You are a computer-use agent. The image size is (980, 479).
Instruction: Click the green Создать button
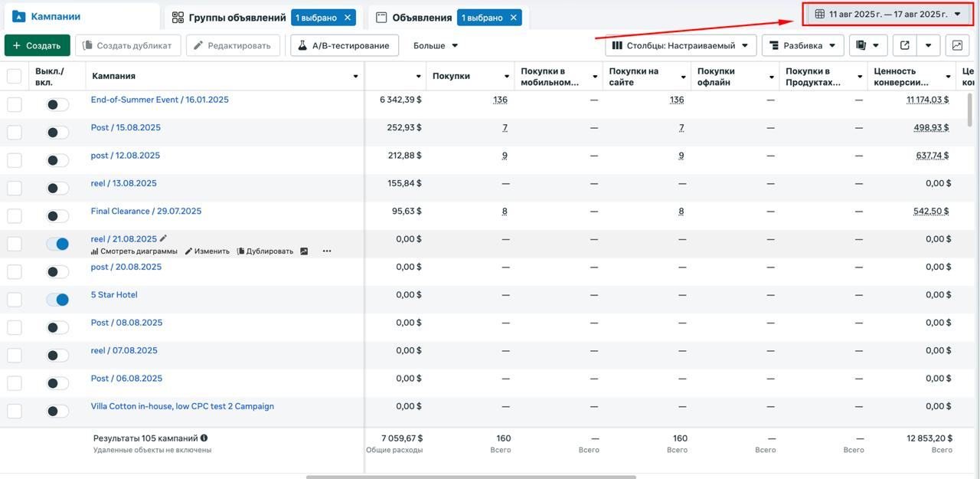(x=37, y=45)
